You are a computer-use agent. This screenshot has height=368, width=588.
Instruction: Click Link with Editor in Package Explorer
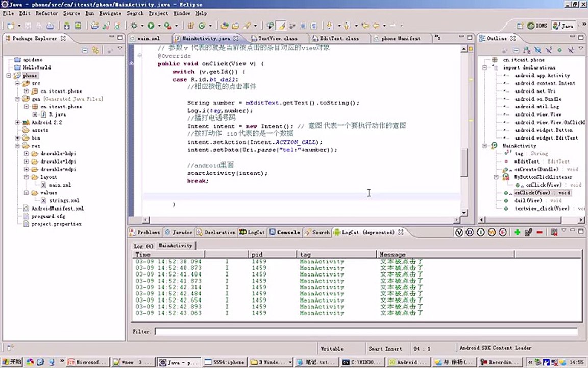[95, 50]
